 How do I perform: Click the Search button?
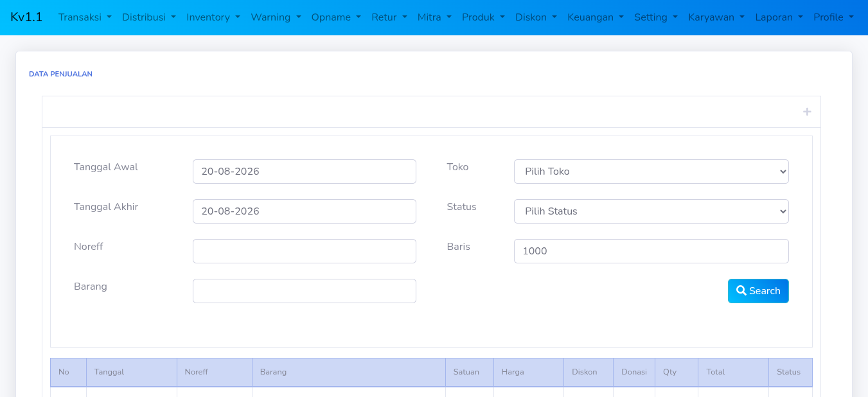click(758, 291)
